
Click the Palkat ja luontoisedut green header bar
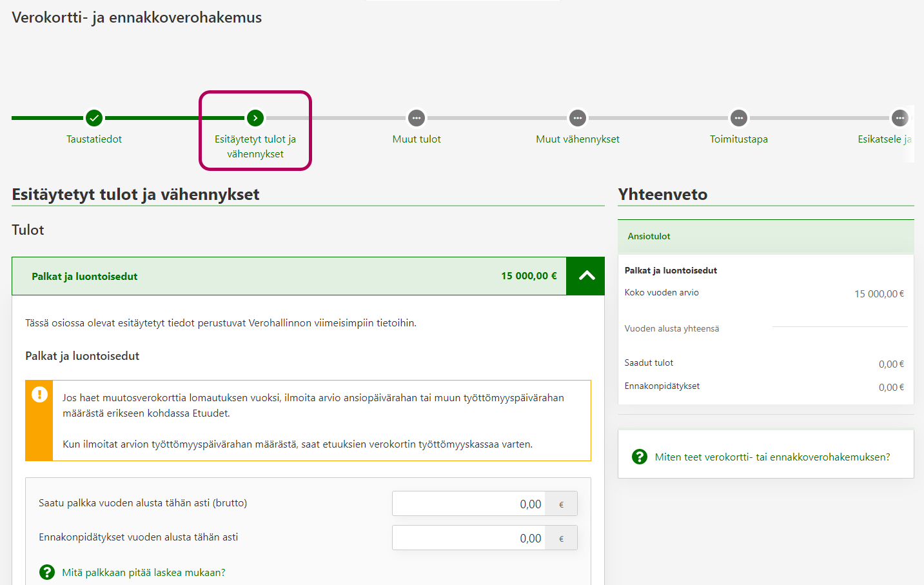pos(289,276)
